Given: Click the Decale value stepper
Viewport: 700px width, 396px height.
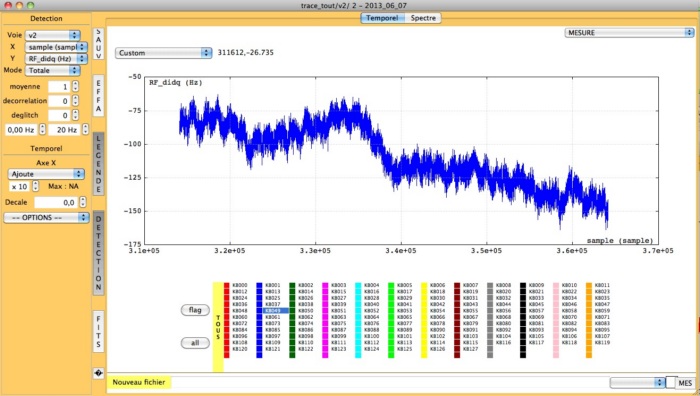Looking at the screenshot, I should (x=83, y=202).
